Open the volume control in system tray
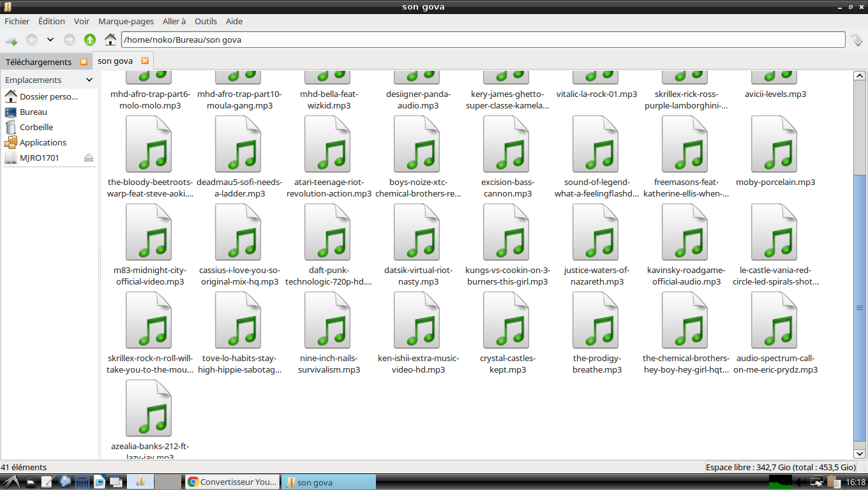This screenshot has width=868, height=490. [x=801, y=482]
